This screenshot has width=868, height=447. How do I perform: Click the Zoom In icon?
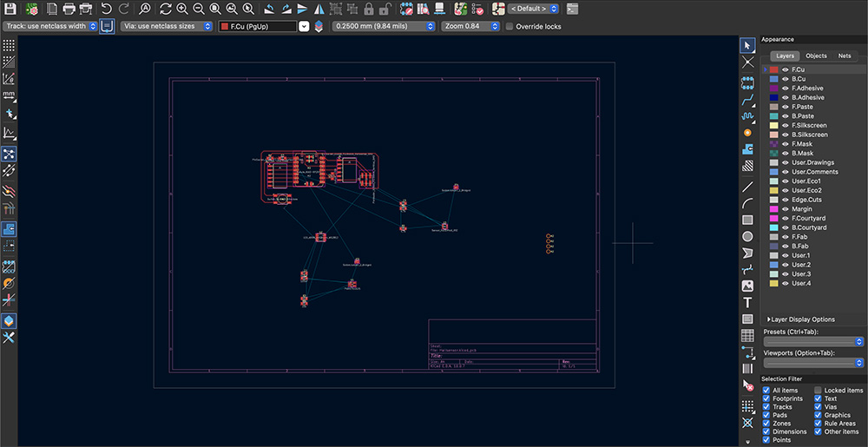[182, 9]
